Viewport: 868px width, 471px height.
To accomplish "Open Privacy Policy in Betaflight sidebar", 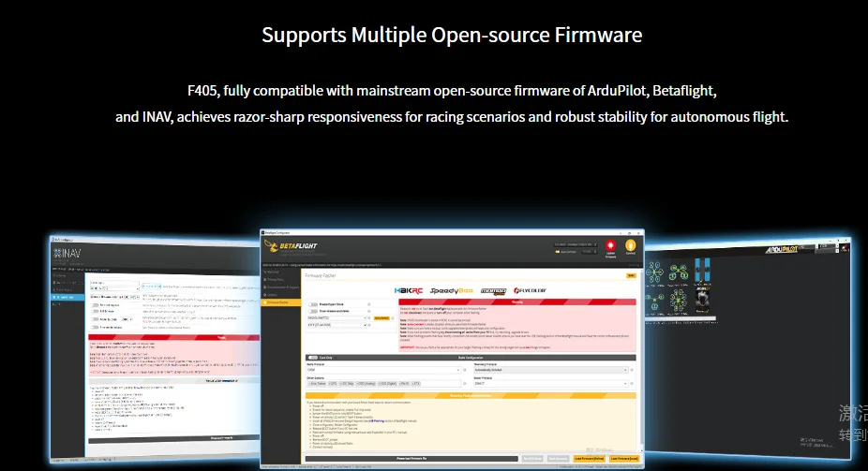I will point(280,280).
